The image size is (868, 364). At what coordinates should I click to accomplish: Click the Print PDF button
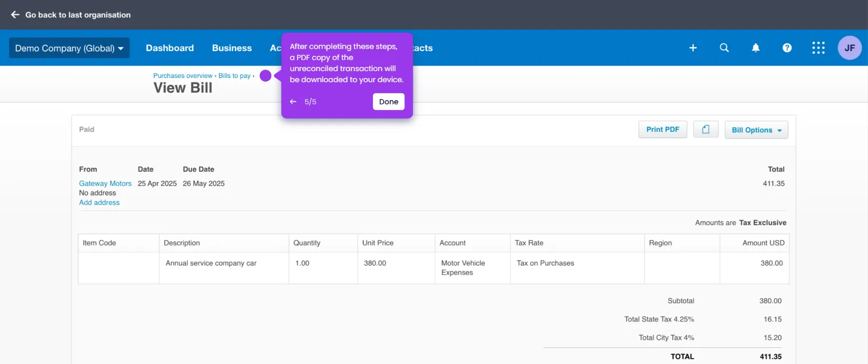coord(663,129)
